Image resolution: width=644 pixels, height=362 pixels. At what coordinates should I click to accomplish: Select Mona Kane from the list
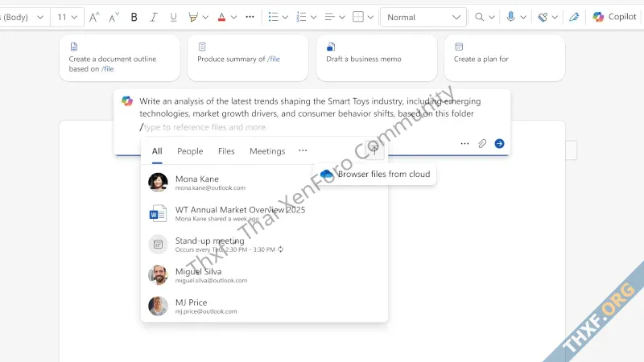pos(264,183)
